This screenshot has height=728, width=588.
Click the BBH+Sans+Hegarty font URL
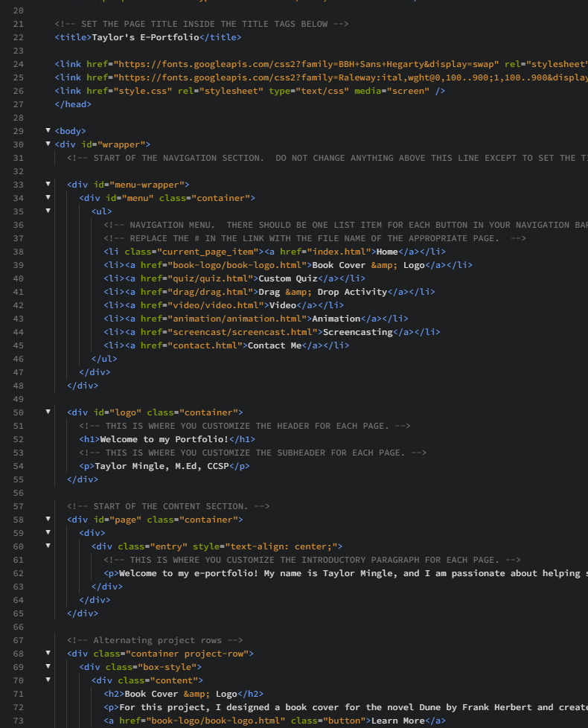(x=307, y=64)
